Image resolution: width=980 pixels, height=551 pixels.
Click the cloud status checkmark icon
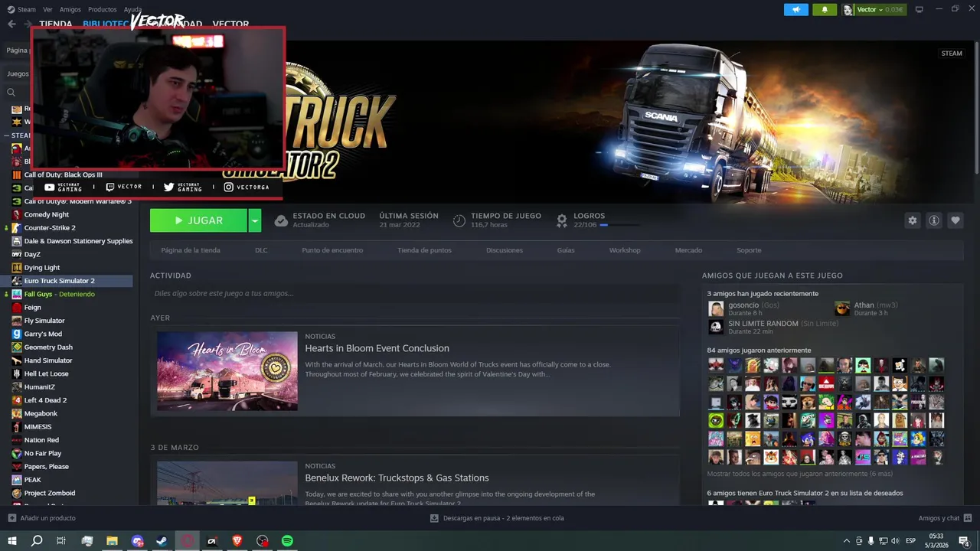point(281,220)
